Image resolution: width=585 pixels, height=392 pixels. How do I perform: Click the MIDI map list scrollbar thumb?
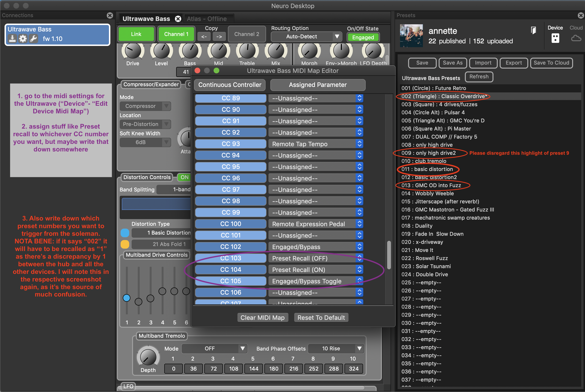click(x=389, y=255)
